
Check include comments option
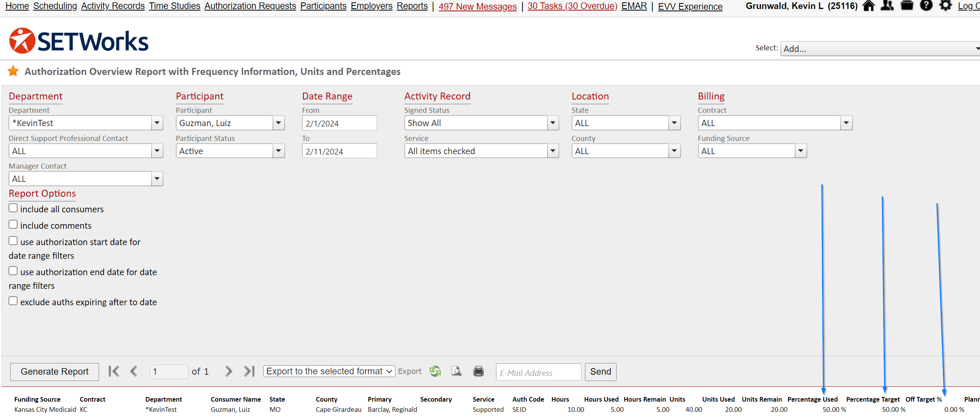click(x=13, y=224)
